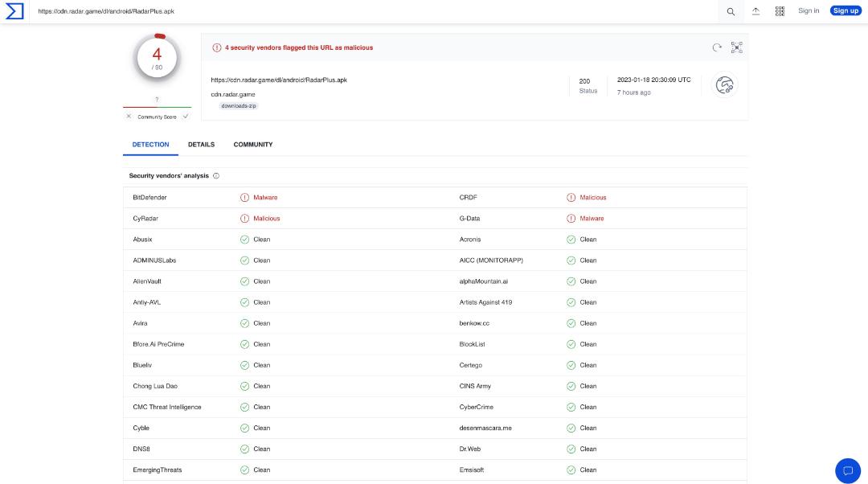868x484 pixels.
Task: Switch to the DETAILS tab
Action: tap(201, 145)
